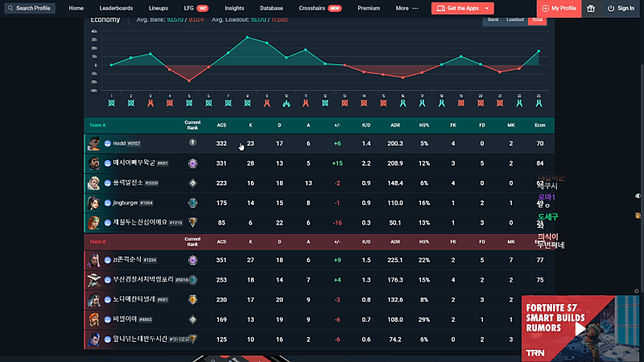Sort Team A by HS% header
The height and width of the screenshot is (362, 644).
tap(424, 125)
